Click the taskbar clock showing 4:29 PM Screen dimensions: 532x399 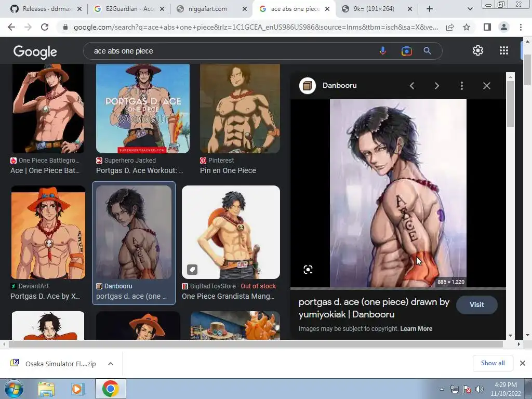click(x=506, y=389)
